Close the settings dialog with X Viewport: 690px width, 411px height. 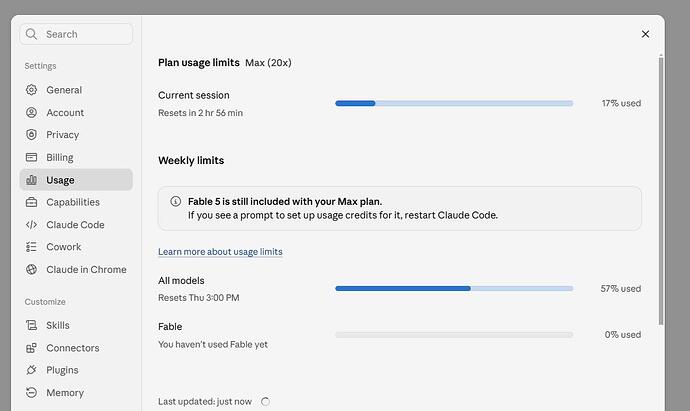point(645,34)
